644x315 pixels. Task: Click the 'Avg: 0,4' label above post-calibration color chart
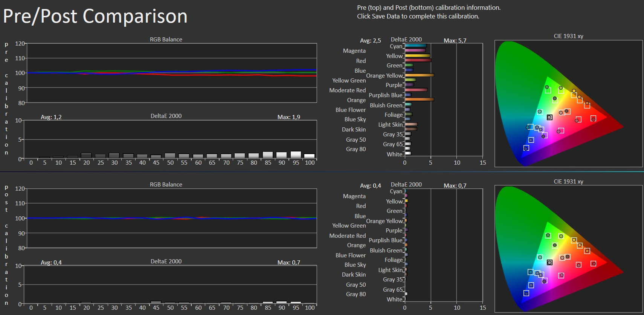[370, 185]
